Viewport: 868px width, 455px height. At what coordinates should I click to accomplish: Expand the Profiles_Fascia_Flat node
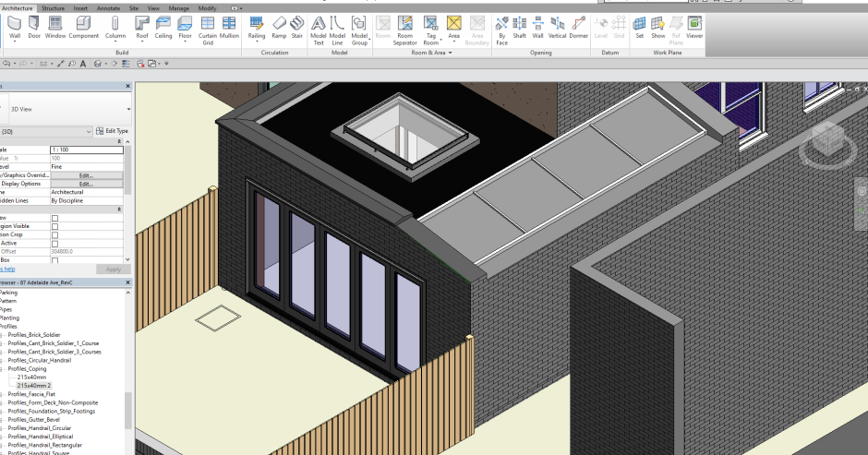coord(2,394)
